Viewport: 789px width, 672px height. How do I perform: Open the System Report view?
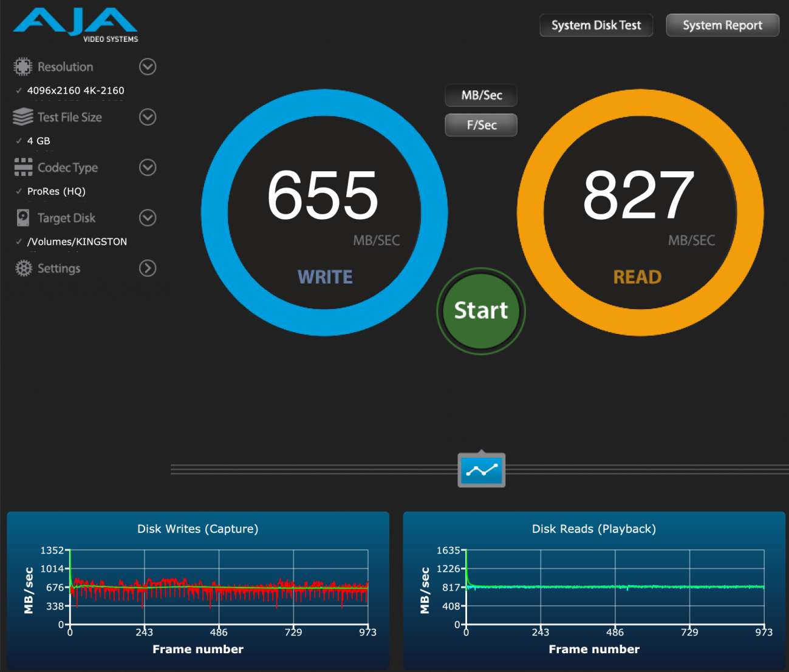coord(722,25)
